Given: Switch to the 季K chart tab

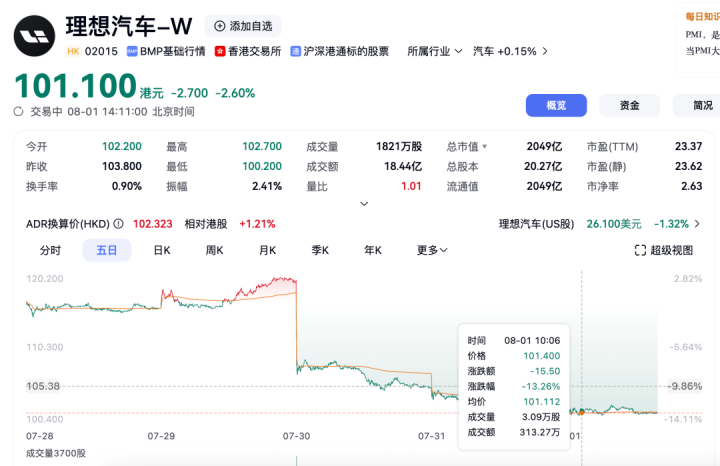Looking at the screenshot, I should click(x=320, y=250).
